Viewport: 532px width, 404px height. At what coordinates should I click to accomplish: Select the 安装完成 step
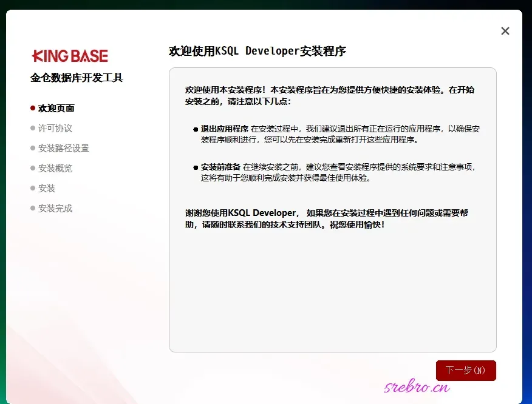[55, 208]
